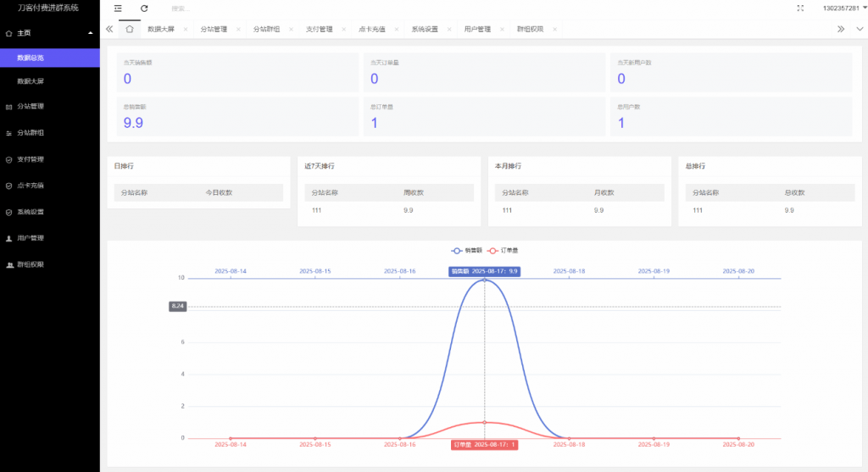Image resolution: width=868 pixels, height=472 pixels.
Task: Switch to the 分站群组 tab
Action: pyautogui.click(x=266, y=30)
